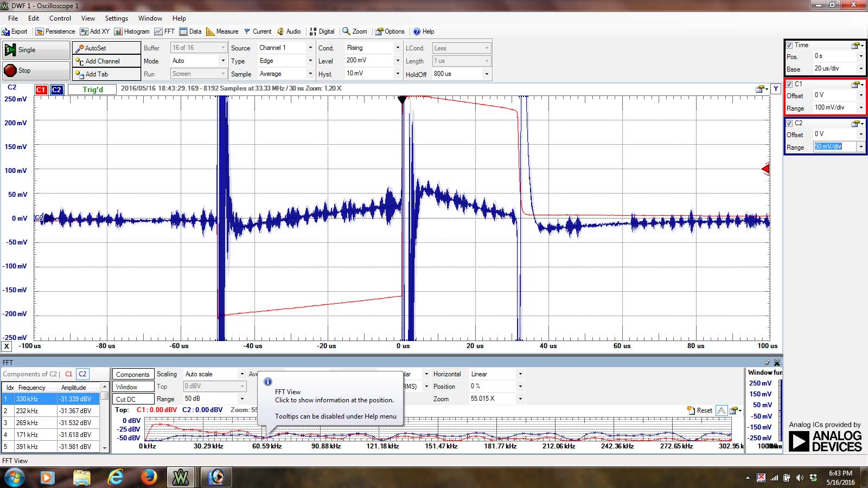
Task: Toggle the C1 channel checkbox
Action: point(789,84)
